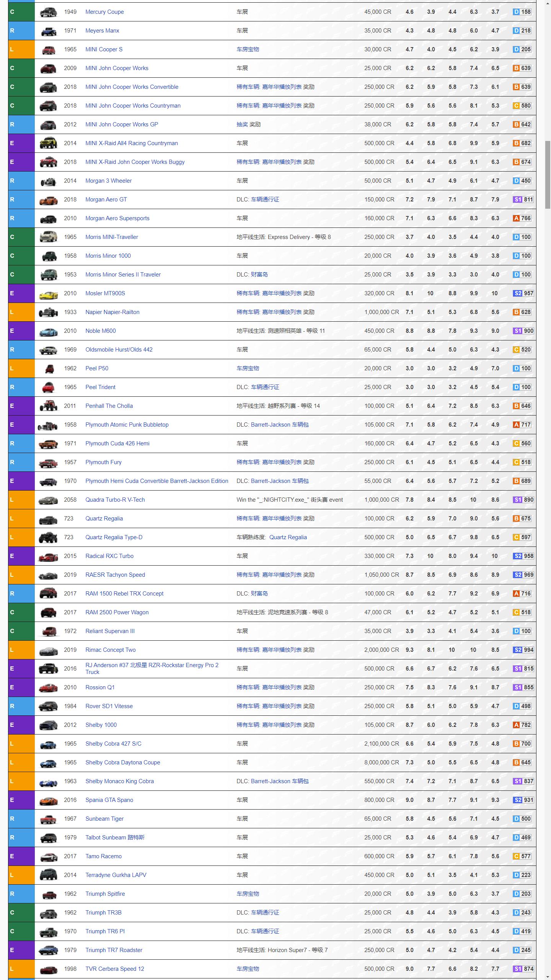Open the MINI John Cooper Works link

pos(117,68)
